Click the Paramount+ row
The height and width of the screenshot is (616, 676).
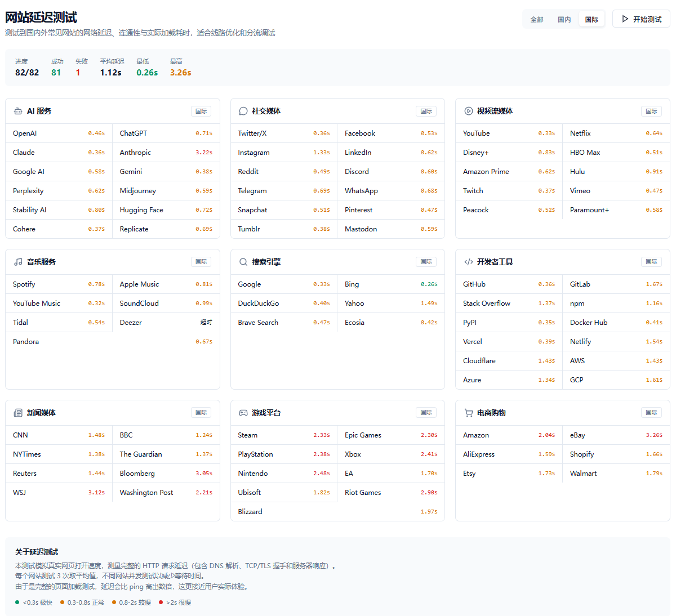(616, 210)
